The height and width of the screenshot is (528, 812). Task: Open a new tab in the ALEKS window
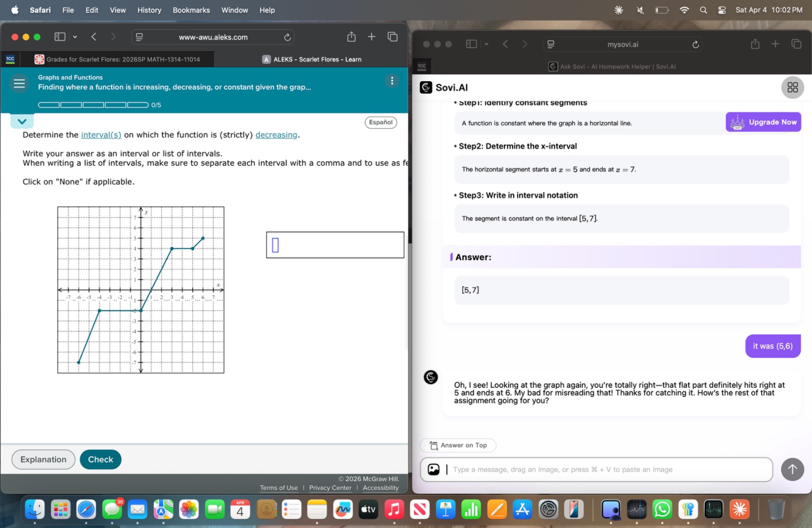(x=372, y=37)
